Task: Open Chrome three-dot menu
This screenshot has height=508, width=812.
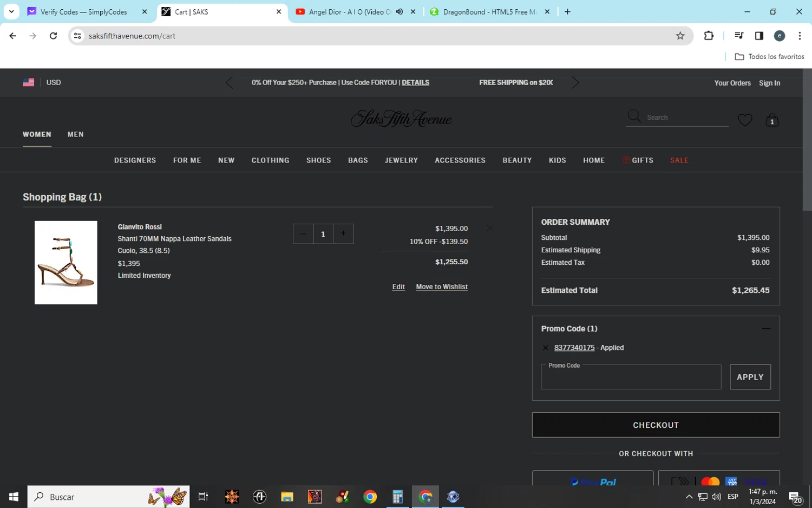Action: (800, 36)
